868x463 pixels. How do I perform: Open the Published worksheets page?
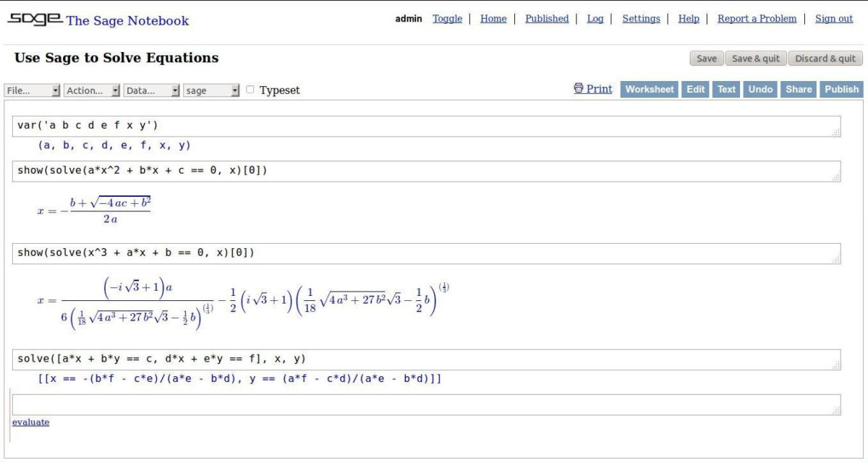546,18
